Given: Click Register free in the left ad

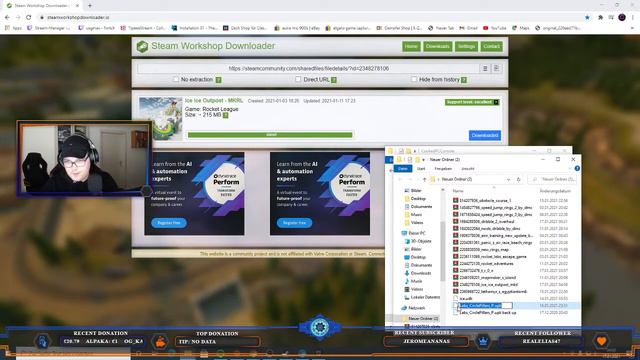Looking at the screenshot, I should click(x=169, y=223).
